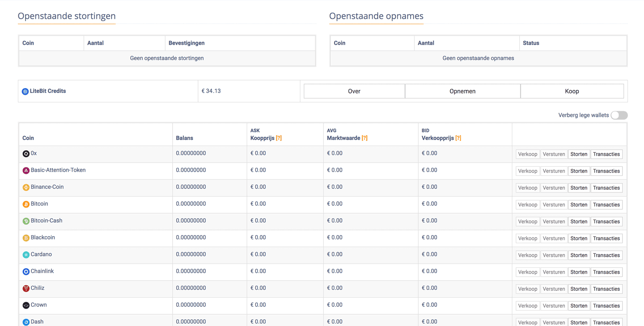Screen dimensions: 644x326
Task: Open help tooltip next to Verkoopprijs
Action: pyautogui.click(x=458, y=138)
